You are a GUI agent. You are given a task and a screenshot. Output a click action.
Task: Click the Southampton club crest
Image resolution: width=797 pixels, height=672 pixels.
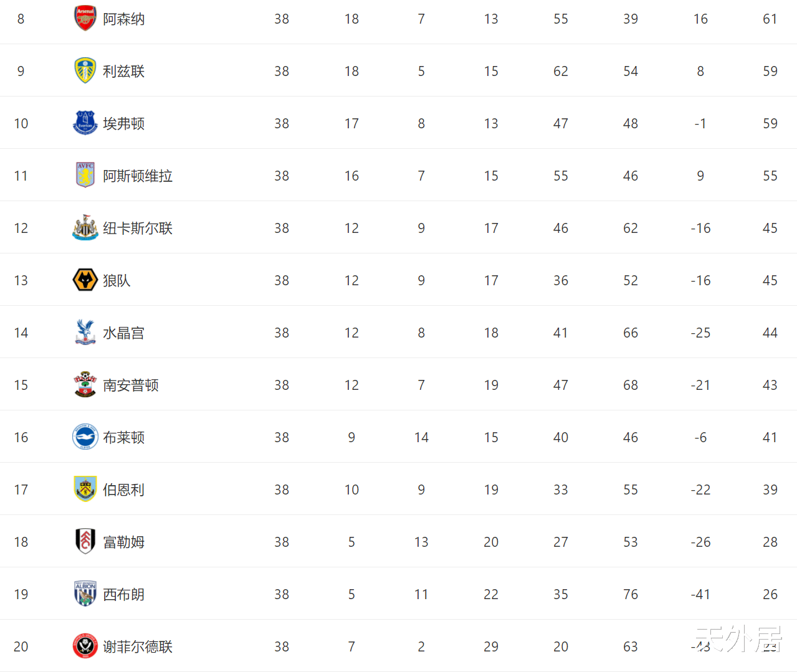click(85, 384)
